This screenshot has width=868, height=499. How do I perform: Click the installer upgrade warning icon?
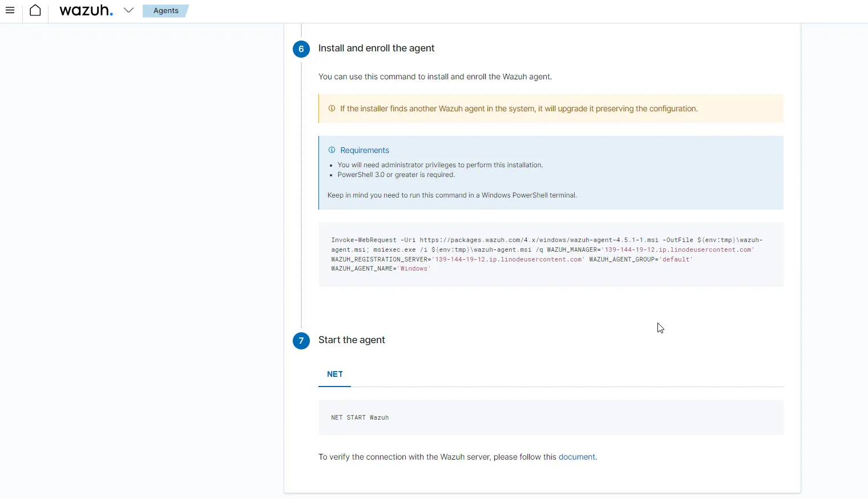[x=332, y=108]
